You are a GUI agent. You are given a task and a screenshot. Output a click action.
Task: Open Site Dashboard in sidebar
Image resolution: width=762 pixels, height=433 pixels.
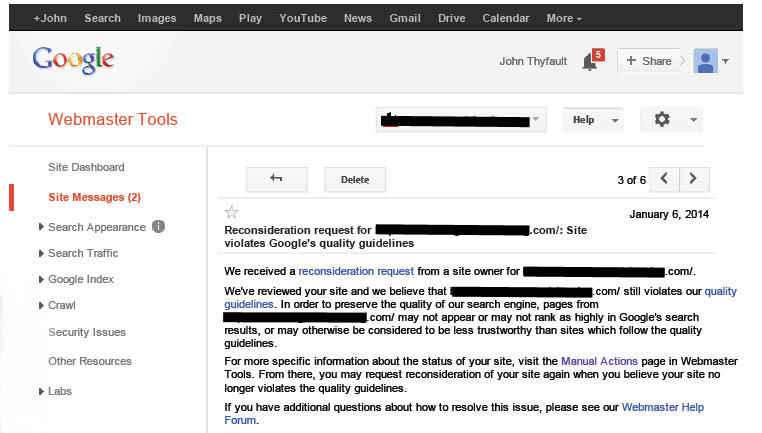[86, 167]
